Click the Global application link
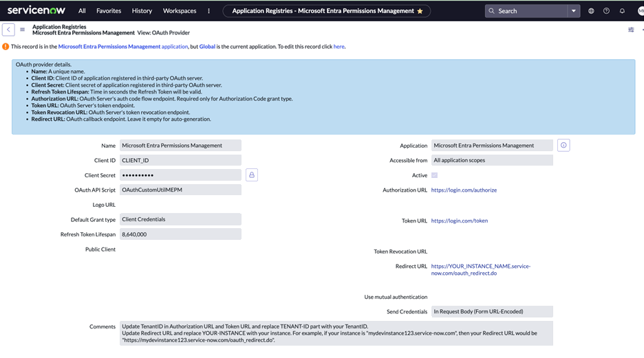This screenshot has height=358, width=644. tap(207, 46)
